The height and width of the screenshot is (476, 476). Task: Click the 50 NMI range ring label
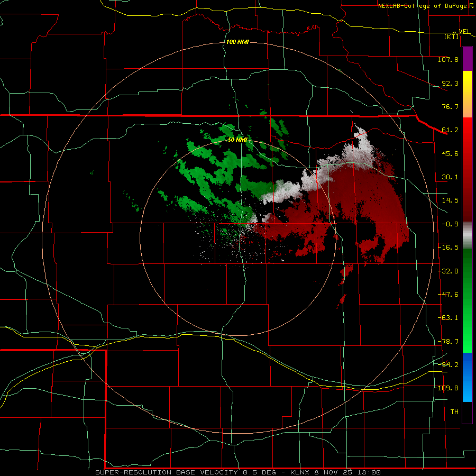(237, 140)
